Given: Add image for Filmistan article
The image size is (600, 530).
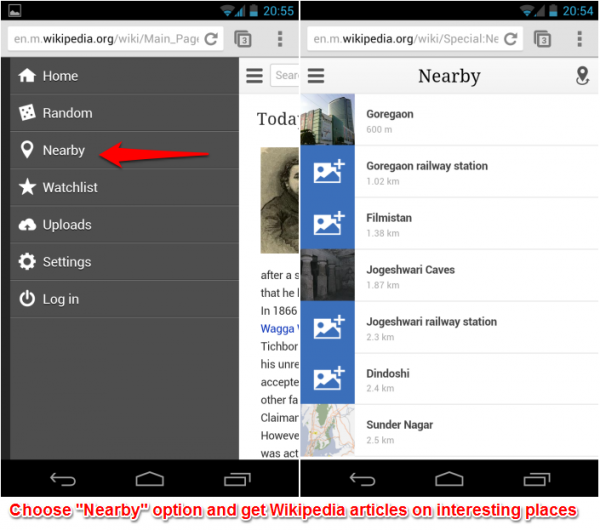Looking at the screenshot, I should pyautogui.click(x=328, y=223).
